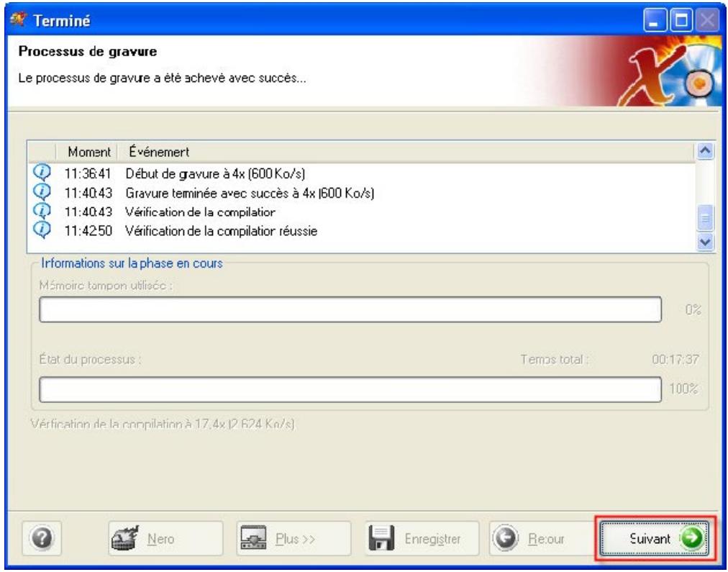Select row 'Vérification de la compilation réussie'
The image size is (728, 572).
(x=361, y=231)
